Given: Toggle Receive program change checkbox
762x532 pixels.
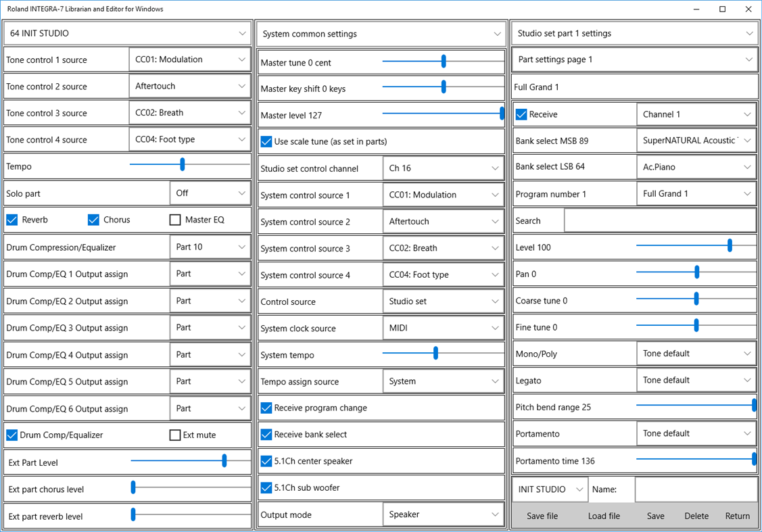Looking at the screenshot, I should 266,408.
